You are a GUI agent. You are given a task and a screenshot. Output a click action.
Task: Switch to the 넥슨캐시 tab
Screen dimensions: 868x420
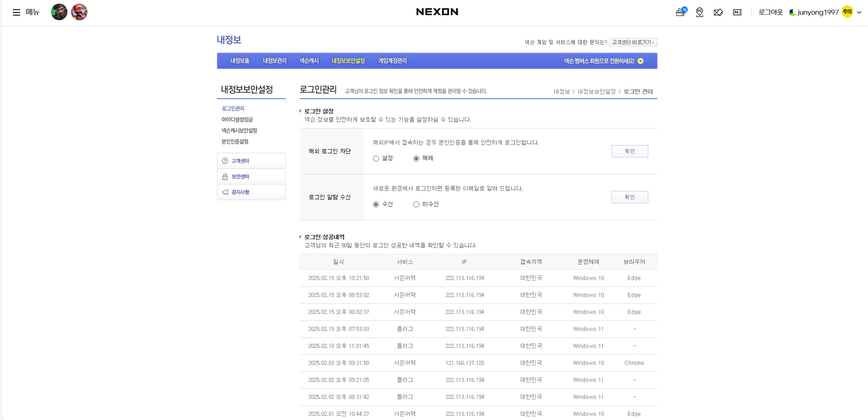click(309, 61)
